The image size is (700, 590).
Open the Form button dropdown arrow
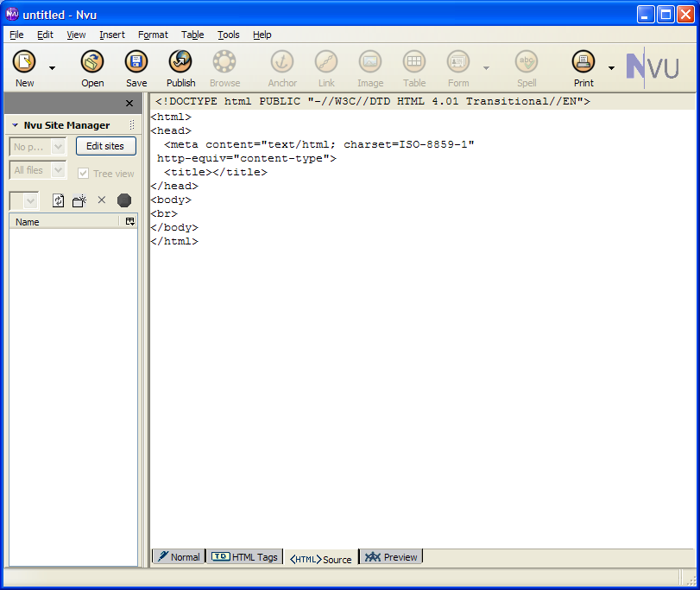click(x=486, y=68)
